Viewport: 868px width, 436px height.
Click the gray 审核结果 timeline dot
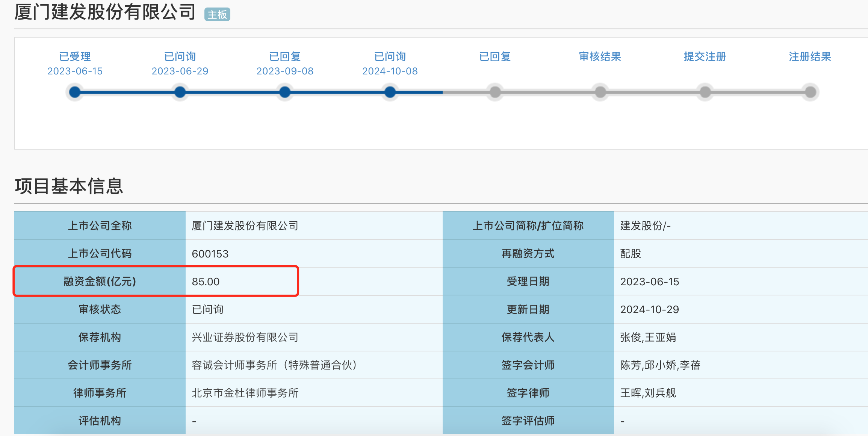click(x=600, y=92)
